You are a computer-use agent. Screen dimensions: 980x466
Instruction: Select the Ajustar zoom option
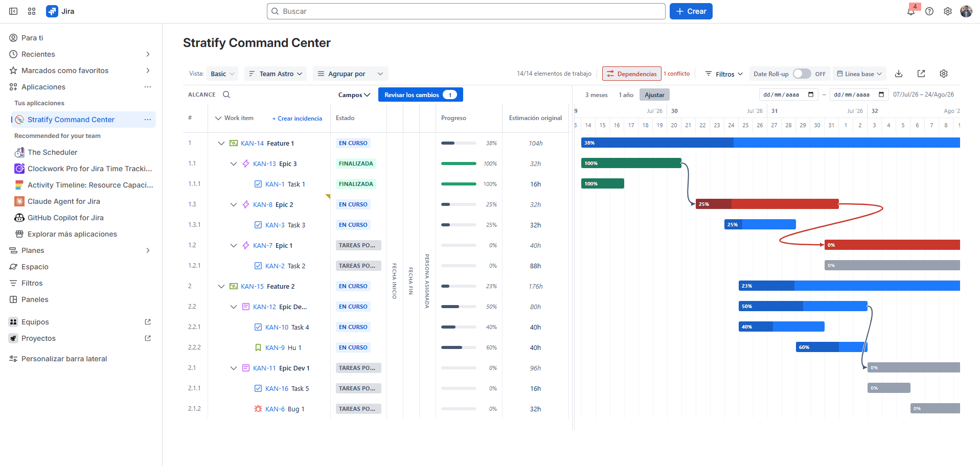click(654, 95)
